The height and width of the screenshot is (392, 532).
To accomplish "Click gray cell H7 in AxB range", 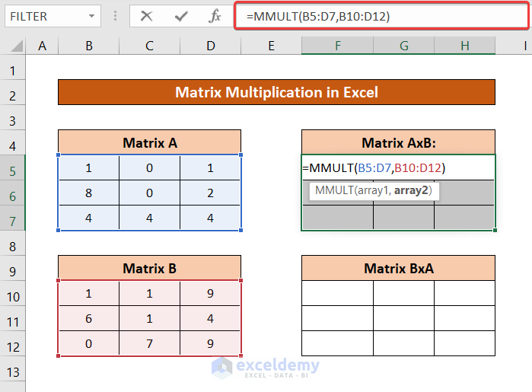I will (x=464, y=218).
